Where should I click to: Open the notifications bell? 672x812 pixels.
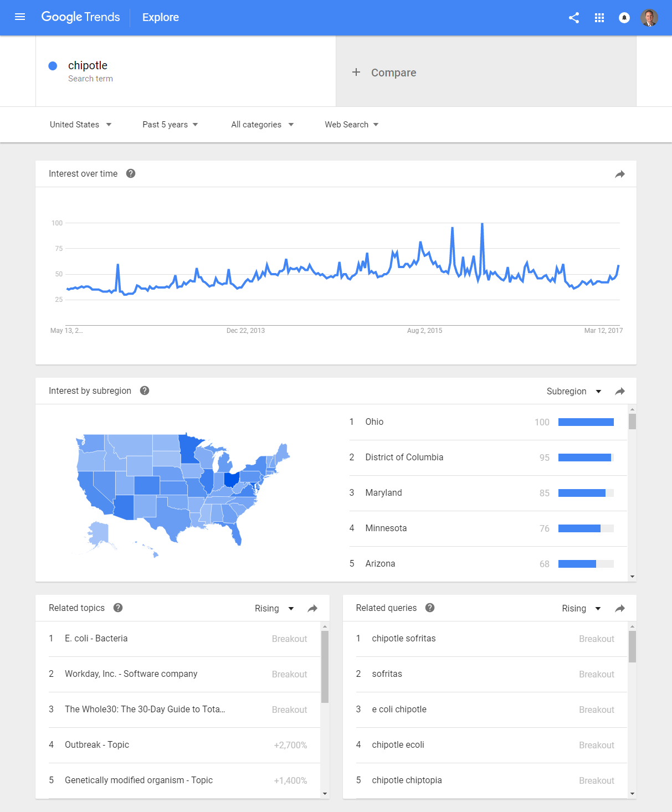624,18
